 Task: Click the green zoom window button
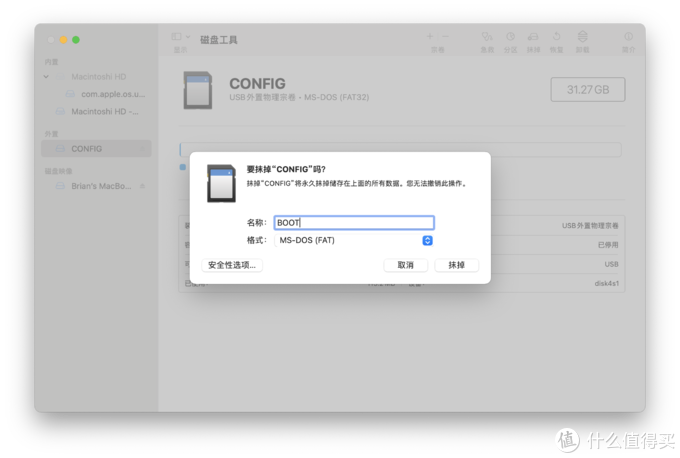tap(76, 40)
